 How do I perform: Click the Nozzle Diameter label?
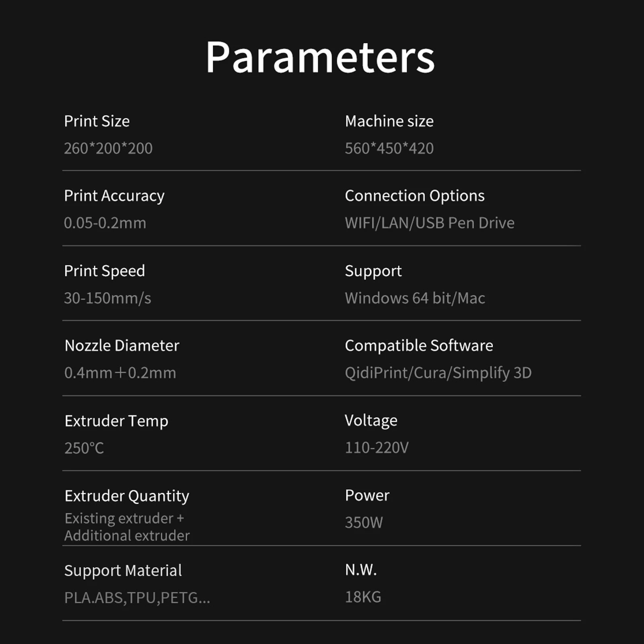coord(122,346)
